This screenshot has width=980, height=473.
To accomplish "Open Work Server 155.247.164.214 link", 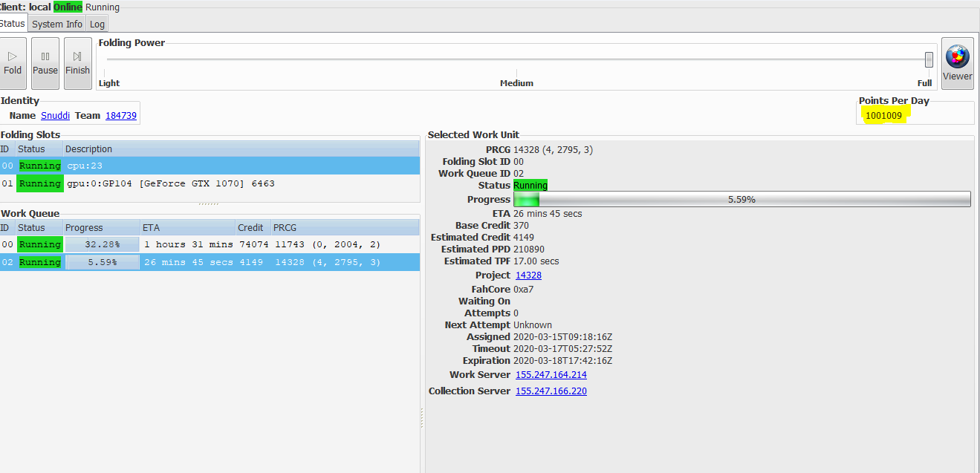I will pos(551,375).
